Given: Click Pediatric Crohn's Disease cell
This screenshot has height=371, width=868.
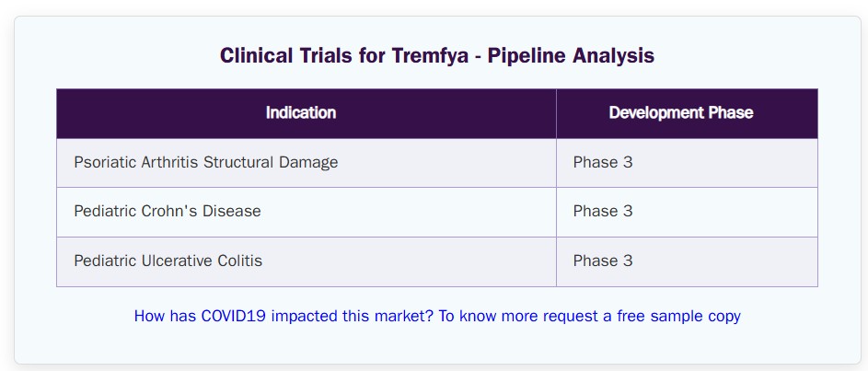Looking at the screenshot, I should coord(307,212).
